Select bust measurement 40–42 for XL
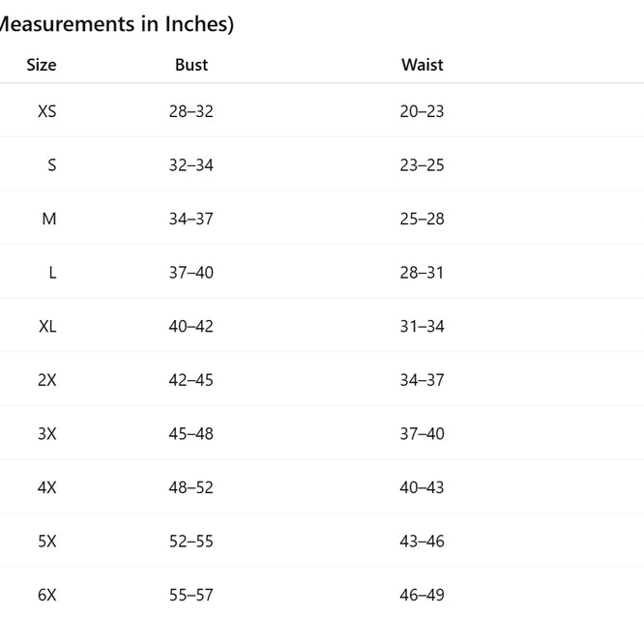This screenshot has height=644, width=644. [191, 327]
